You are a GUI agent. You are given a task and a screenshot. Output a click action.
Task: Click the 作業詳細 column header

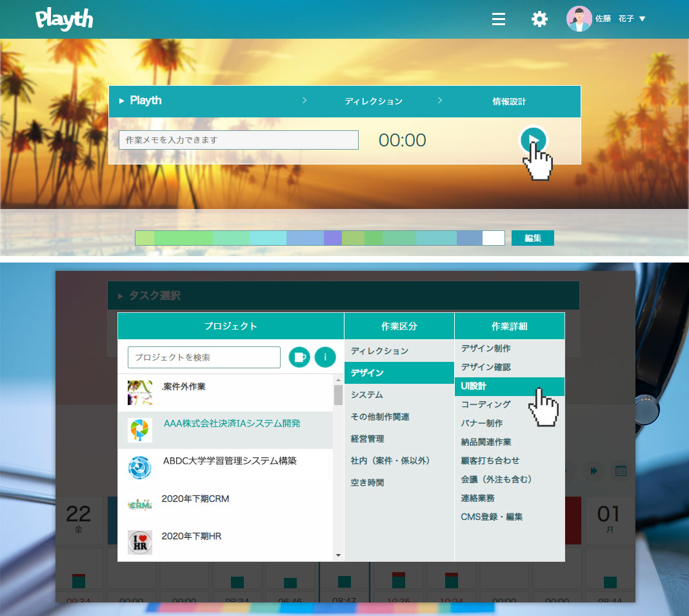510,326
